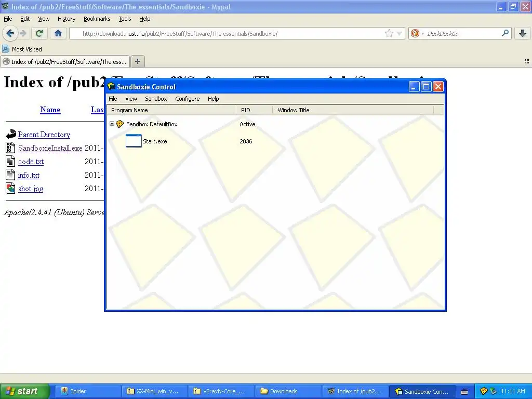Image resolution: width=532 pixels, height=399 pixels.
Task: Switch to the Downloads folder taskbar button
Action: pos(287,391)
